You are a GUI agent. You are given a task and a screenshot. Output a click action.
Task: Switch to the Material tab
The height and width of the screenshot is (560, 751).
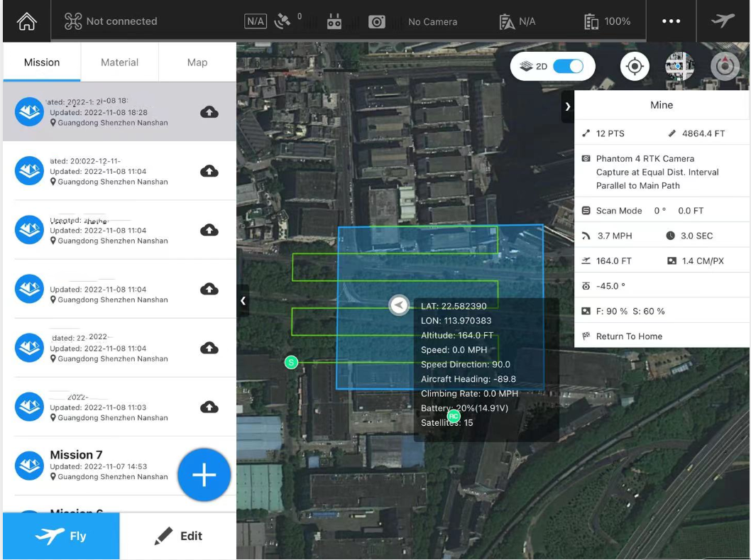point(119,62)
